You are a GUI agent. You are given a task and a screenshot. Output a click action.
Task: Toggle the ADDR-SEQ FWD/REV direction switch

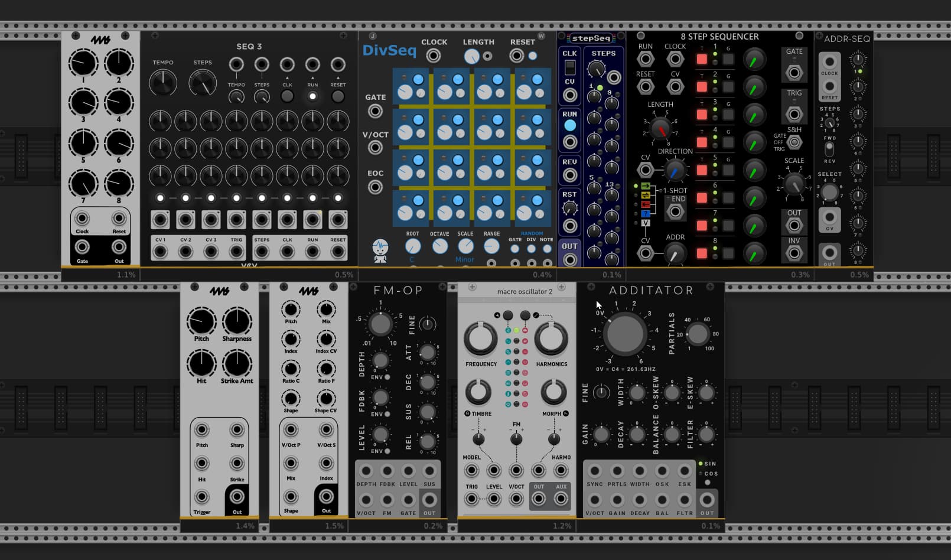tap(829, 148)
